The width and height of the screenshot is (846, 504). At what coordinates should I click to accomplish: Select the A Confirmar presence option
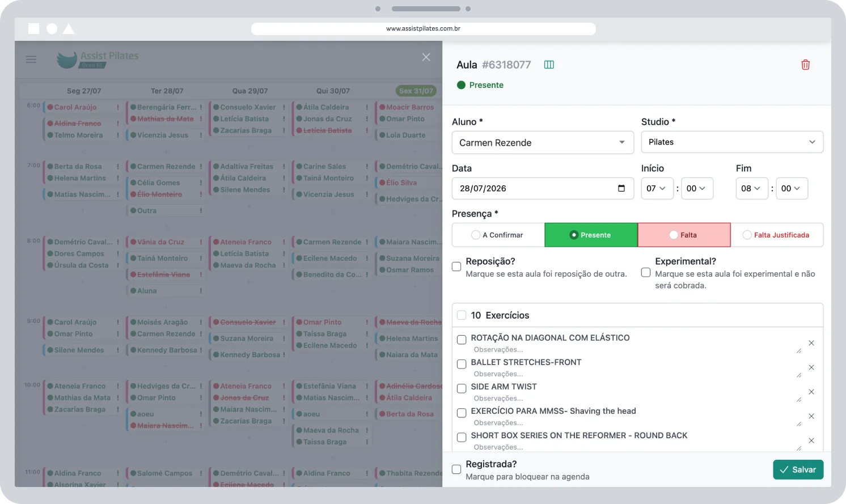(x=498, y=235)
